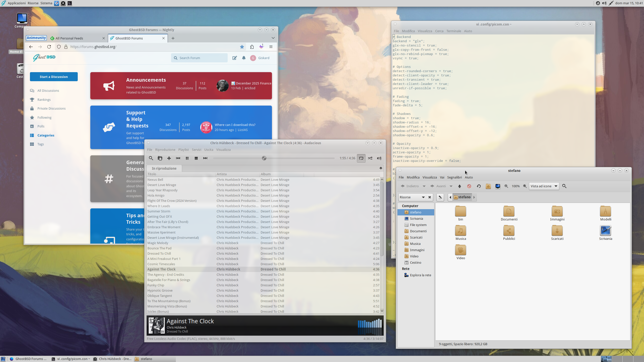Go to the parent folder in Caja
This screenshot has width=644, height=362.
coord(459,186)
